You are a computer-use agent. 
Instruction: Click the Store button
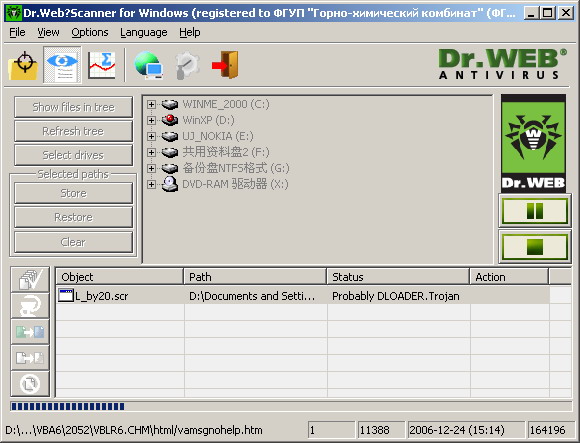(x=73, y=193)
